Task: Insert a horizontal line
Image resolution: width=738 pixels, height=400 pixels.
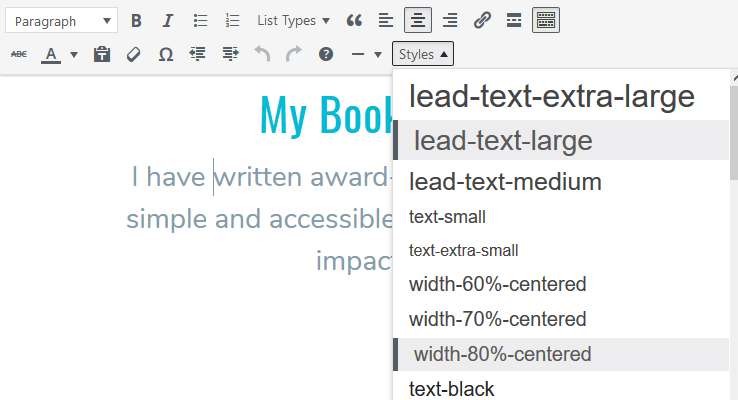Action: [x=358, y=55]
